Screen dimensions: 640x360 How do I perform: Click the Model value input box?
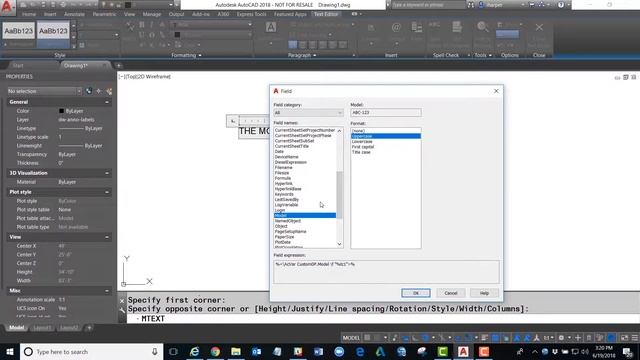[386, 112]
